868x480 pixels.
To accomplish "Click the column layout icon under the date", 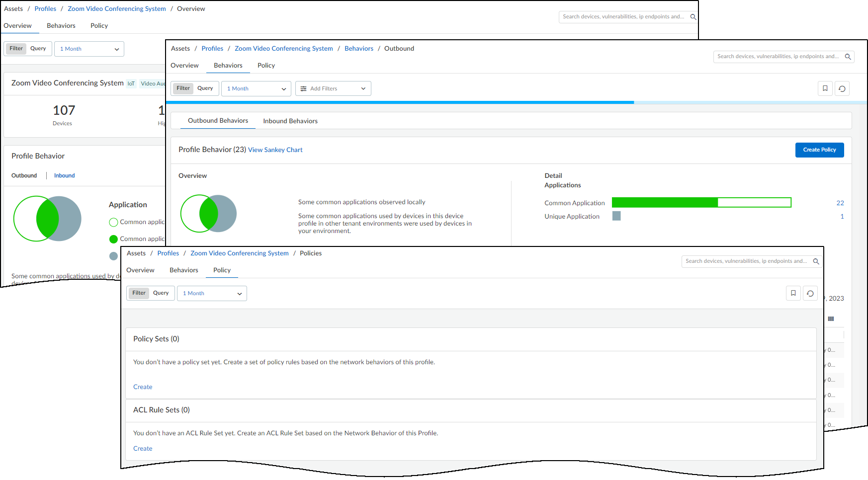I will click(x=831, y=319).
